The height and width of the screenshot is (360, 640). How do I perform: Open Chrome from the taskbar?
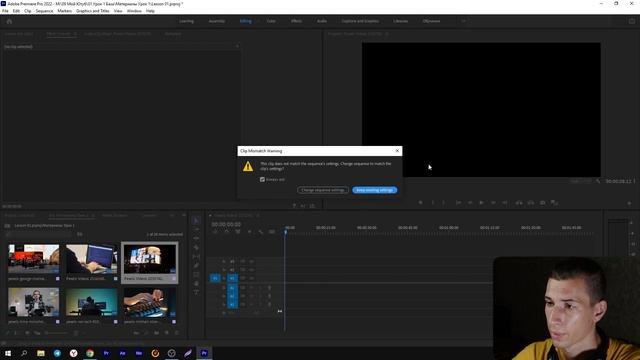(x=90, y=353)
